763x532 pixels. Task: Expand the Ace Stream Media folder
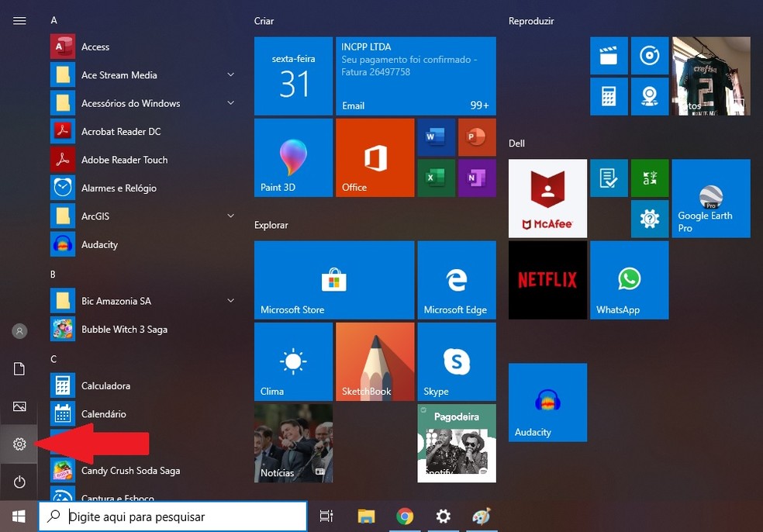point(230,75)
